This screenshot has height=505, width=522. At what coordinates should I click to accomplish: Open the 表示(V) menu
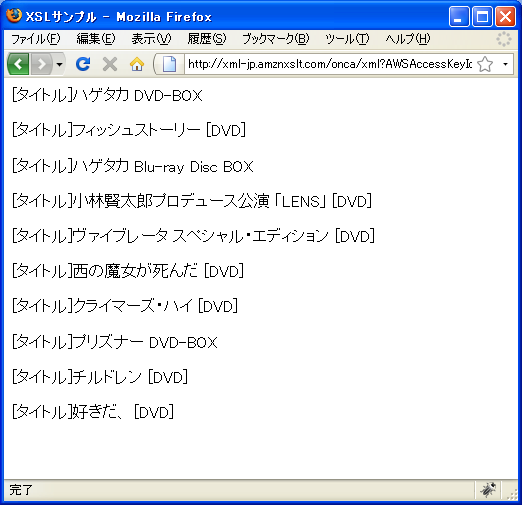click(x=151, y=39)
